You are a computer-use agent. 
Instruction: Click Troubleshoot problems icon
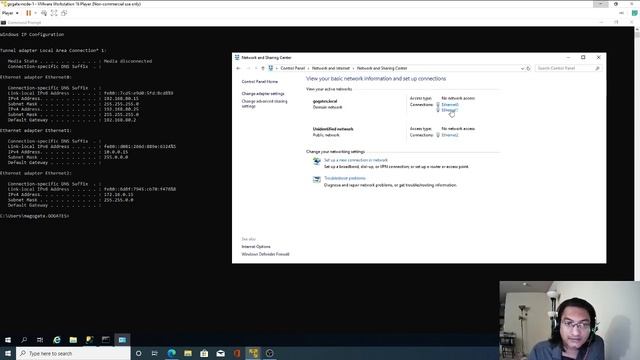click(316, 180)
